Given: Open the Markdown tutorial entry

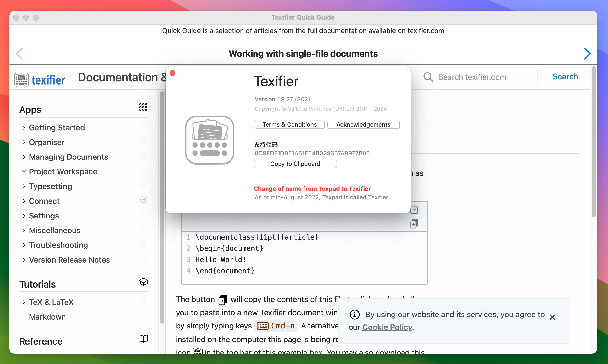Looking at the screenshot, I should tap(47, 317).
